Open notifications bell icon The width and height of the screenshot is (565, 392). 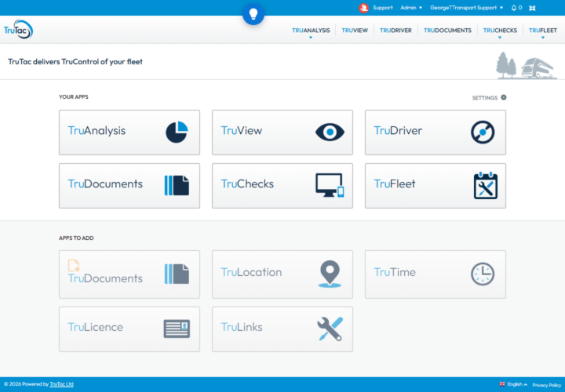click(x=513, y=8)
